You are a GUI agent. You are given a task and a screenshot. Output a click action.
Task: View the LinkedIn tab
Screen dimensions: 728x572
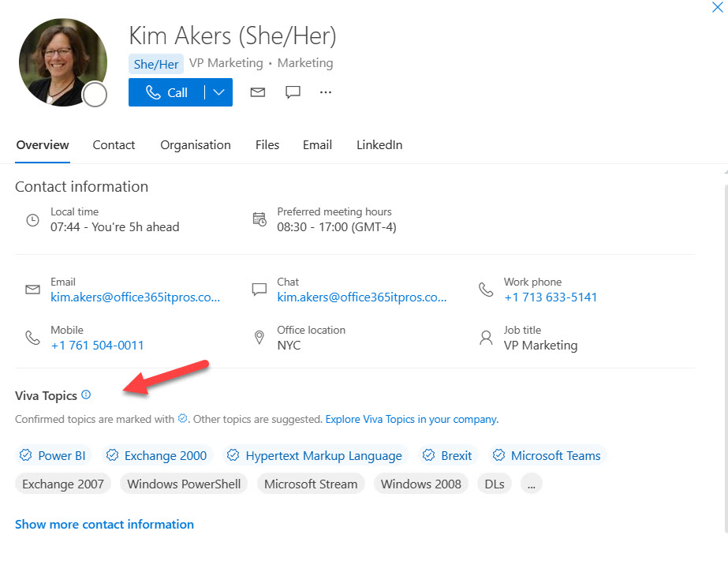(379, 145)
